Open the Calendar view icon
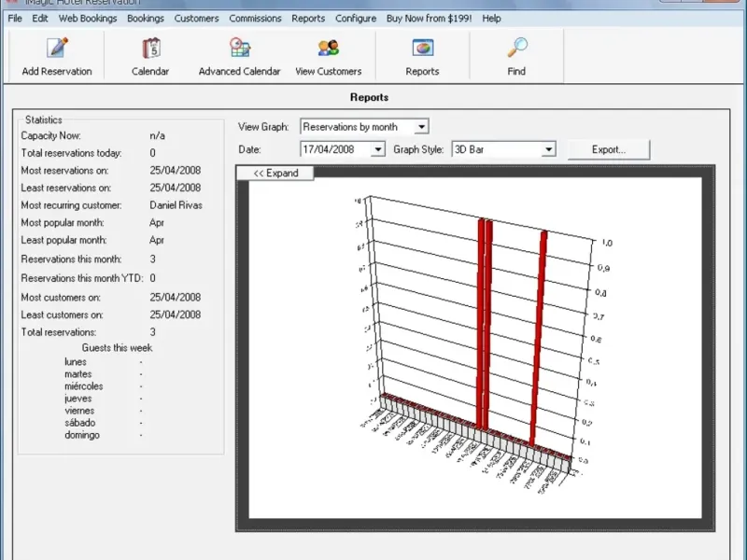The image size is (747, 560). 150,57
